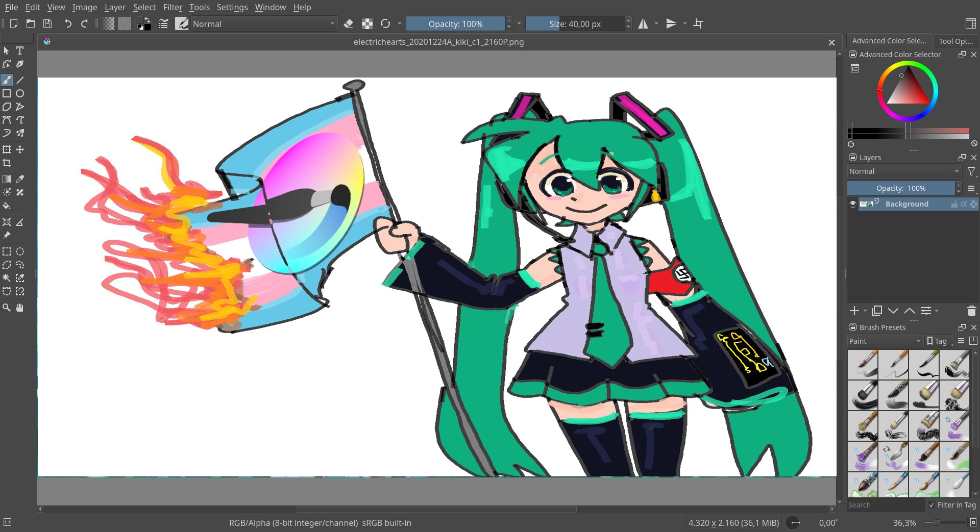Save the current document
980x532 pixels.
[47, 23]
